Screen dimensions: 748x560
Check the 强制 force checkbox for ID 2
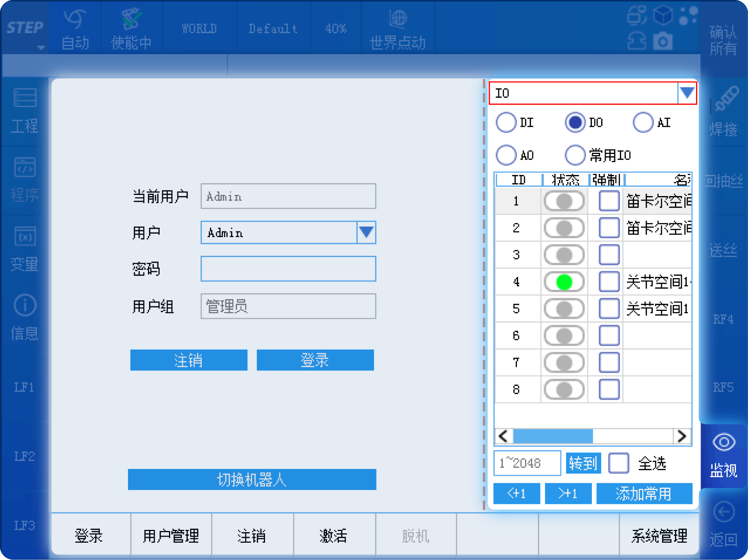coord(609,228)
